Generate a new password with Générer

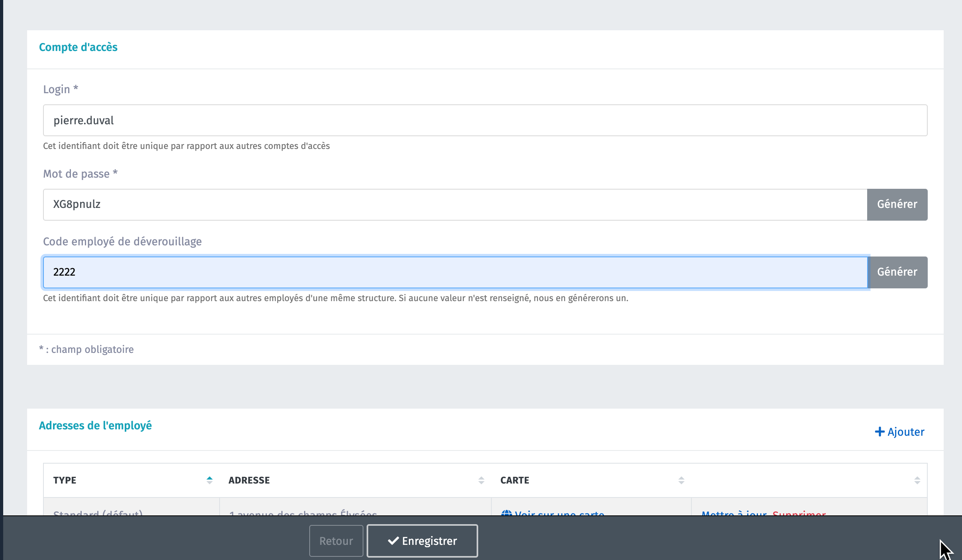point(897,204)
